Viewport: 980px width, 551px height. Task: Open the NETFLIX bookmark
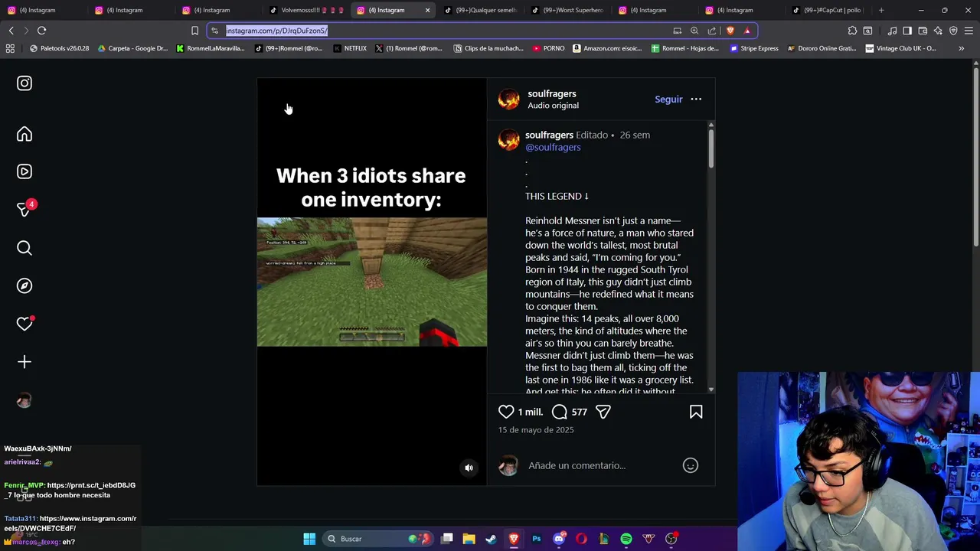[x=350, y=48]
